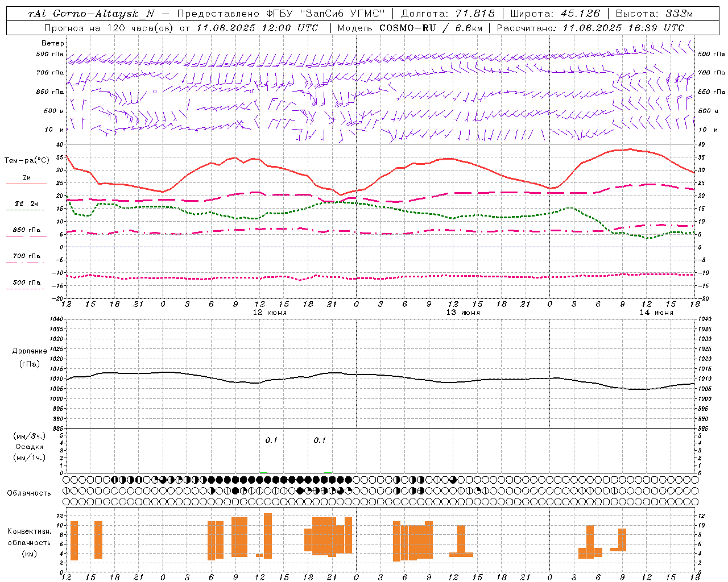Click the 'Конвективн.' convective cloud label

coord(30,531)
